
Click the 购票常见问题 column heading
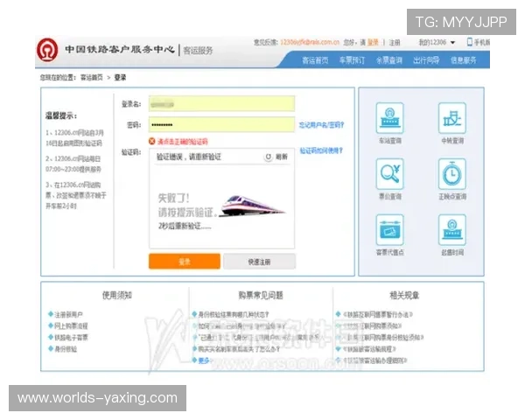pos(261,295)
